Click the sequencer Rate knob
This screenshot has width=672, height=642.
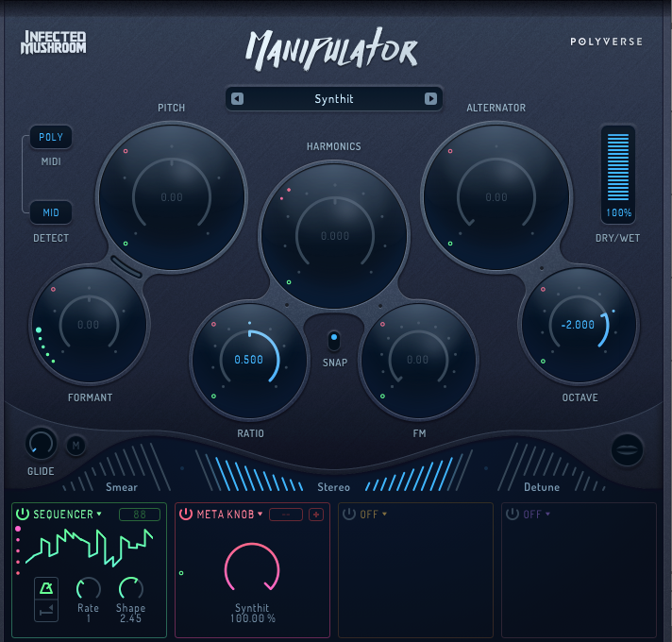click(89, 589)
